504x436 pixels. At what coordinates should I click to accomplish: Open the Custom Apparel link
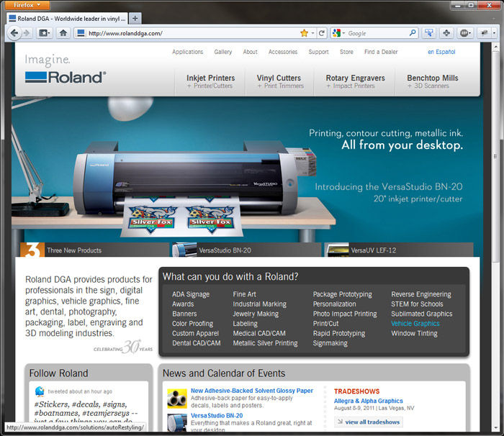pos(195,334)
